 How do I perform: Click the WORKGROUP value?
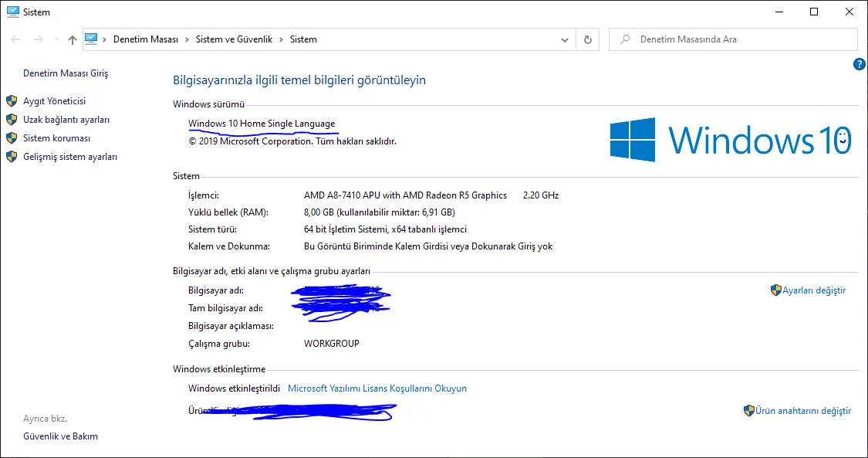click(332, 344)
